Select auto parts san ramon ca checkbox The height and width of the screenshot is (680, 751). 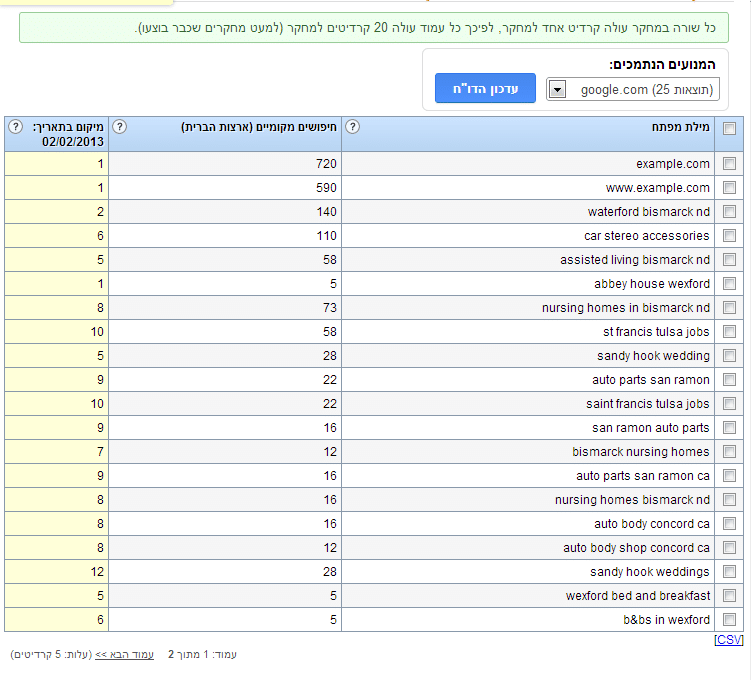[x=729, y=476]
